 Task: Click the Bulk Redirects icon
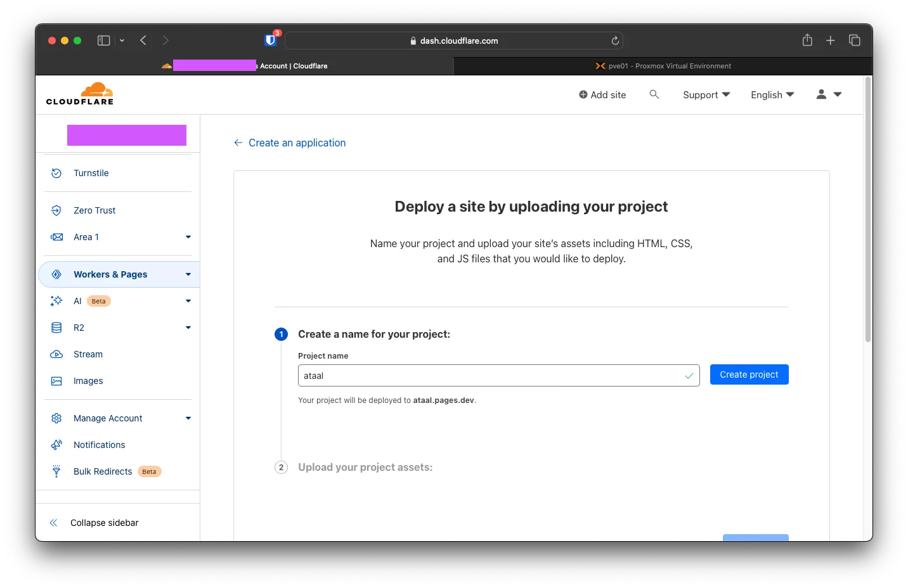56,471
